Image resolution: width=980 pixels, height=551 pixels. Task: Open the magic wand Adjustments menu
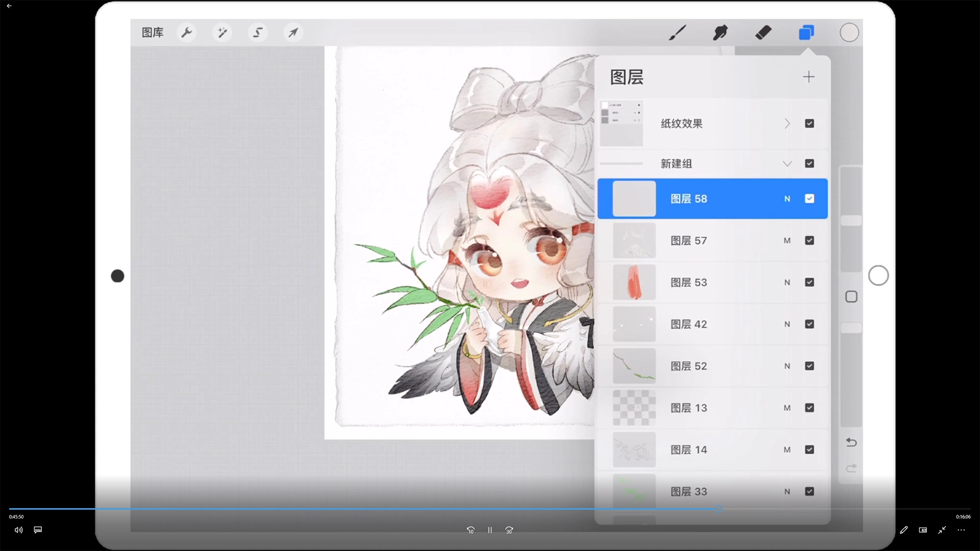222,33
